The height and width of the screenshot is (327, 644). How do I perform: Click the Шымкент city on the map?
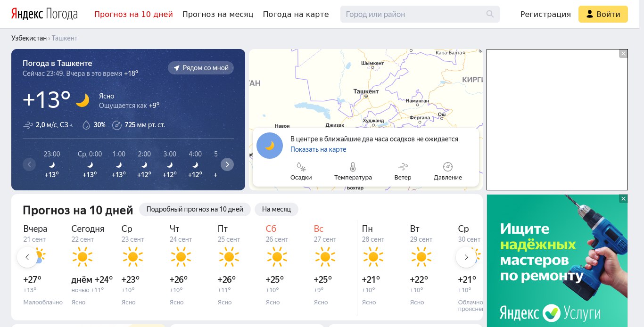pyautogui.click(x=372, y=64)
